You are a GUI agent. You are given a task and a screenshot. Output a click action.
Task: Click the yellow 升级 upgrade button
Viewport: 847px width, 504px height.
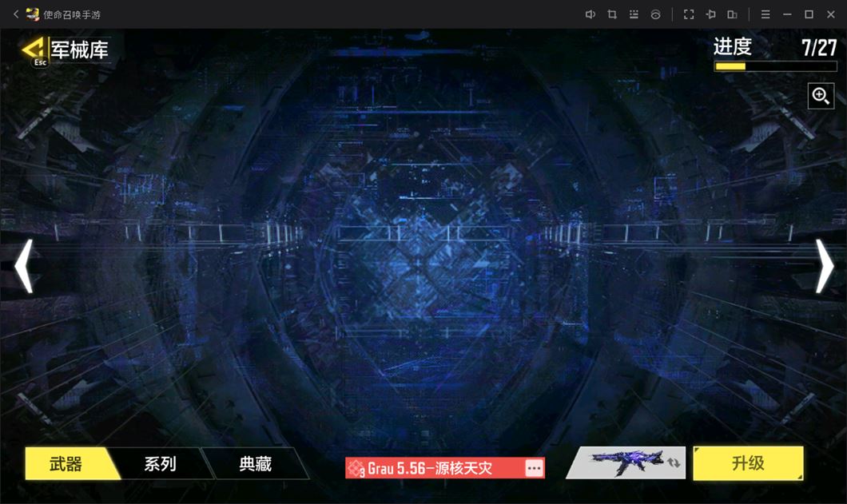pyautogui.click(x=748, y=463)
